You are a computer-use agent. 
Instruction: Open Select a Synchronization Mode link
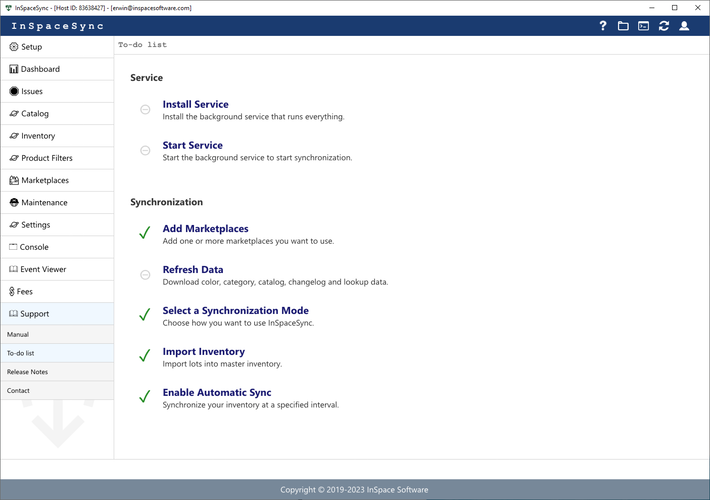[x=235, y=311]
